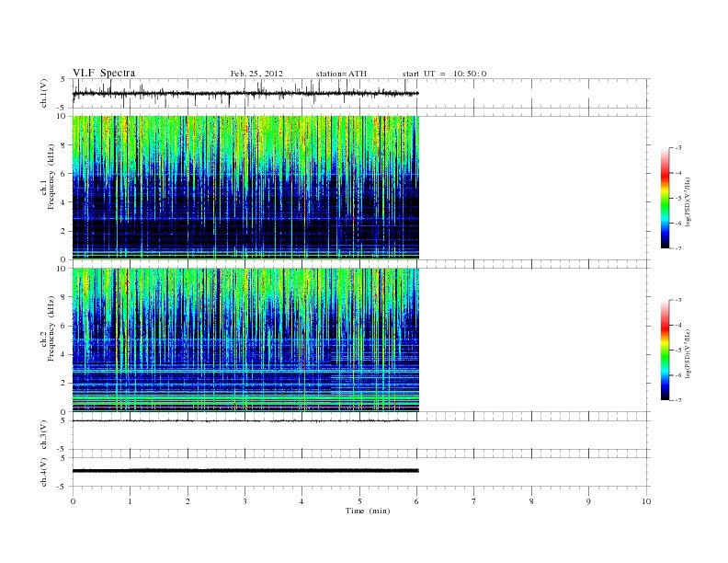Screen dimensions: 728x563
Task: Click the ch.1 voltage waveform trace
Action: click(x=245, y=93)
